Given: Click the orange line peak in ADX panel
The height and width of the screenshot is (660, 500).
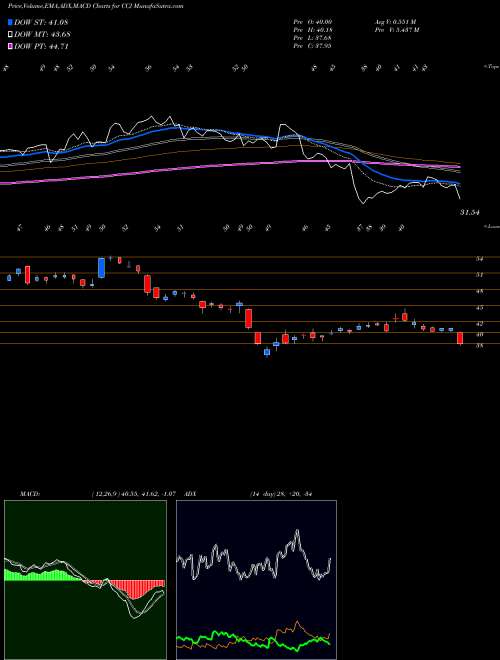Looking at the screenshot, I should (297, 622).
